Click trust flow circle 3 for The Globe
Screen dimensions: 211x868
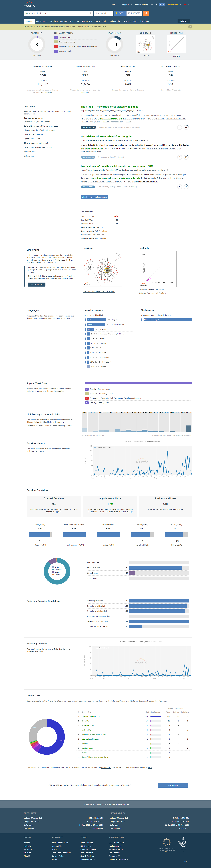[180, 127]
